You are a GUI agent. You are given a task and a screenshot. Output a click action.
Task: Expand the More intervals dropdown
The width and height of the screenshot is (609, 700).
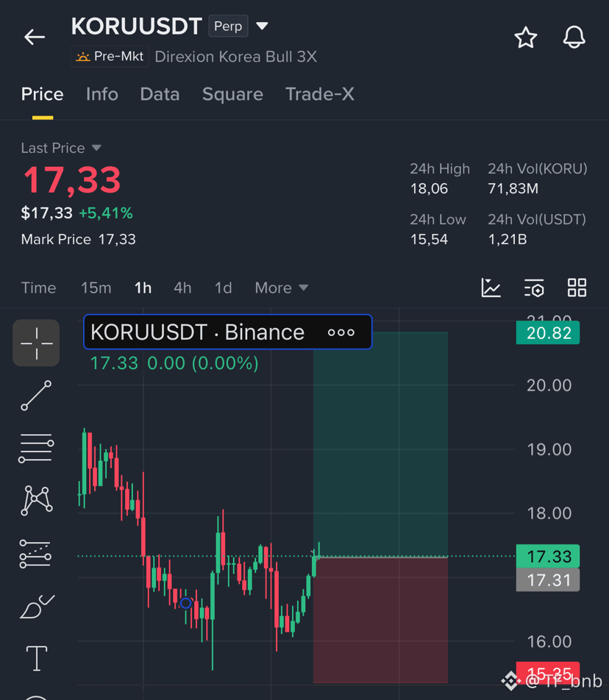point(281,288)
